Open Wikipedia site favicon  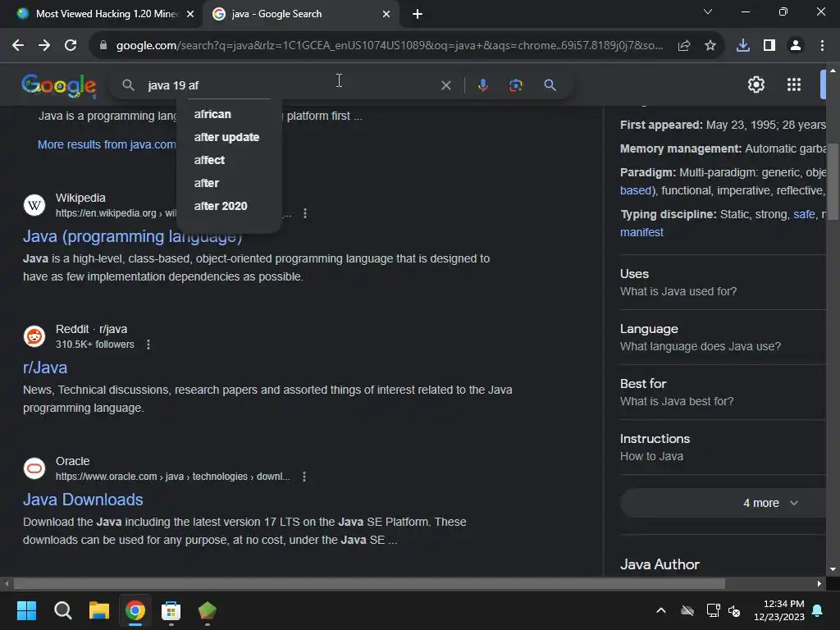click(x=34, y=205)
